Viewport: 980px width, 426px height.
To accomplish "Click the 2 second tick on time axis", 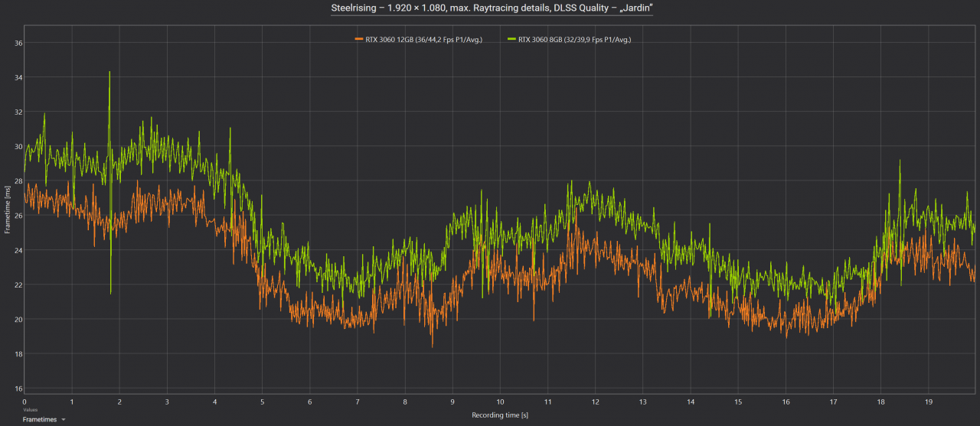I will tap(119, 401).
